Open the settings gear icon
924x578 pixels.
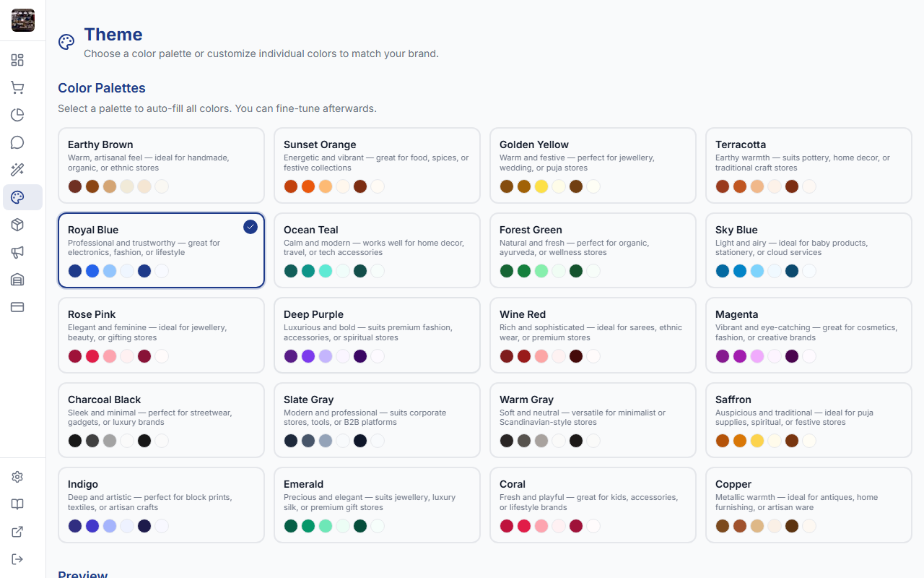click(17, 477)
